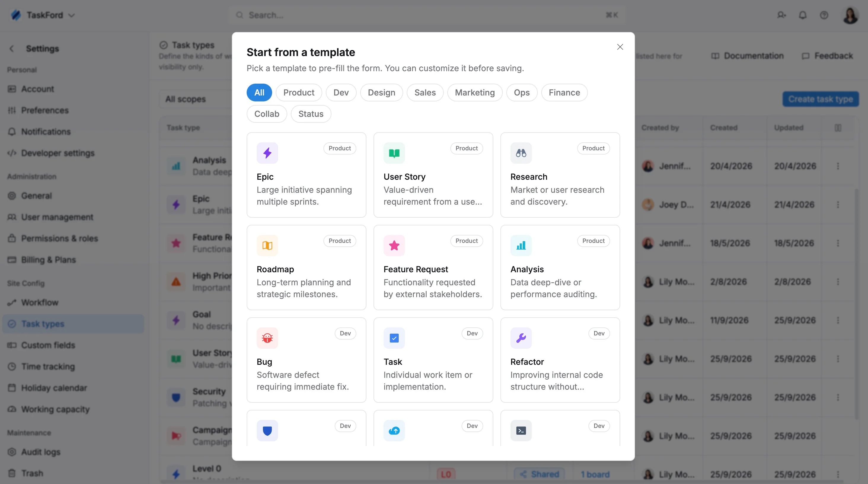Click the invite user icon in header

(781, 15)
